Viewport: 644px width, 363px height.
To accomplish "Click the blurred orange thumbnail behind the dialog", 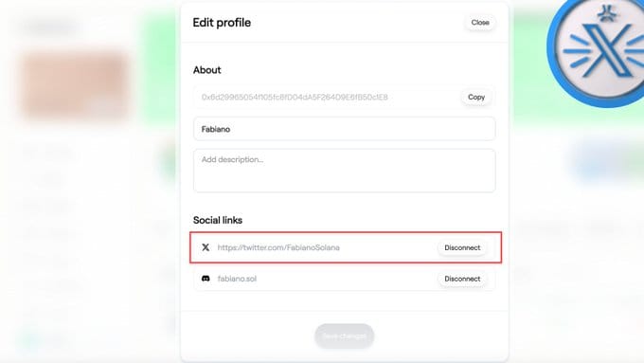I will 75,84.
